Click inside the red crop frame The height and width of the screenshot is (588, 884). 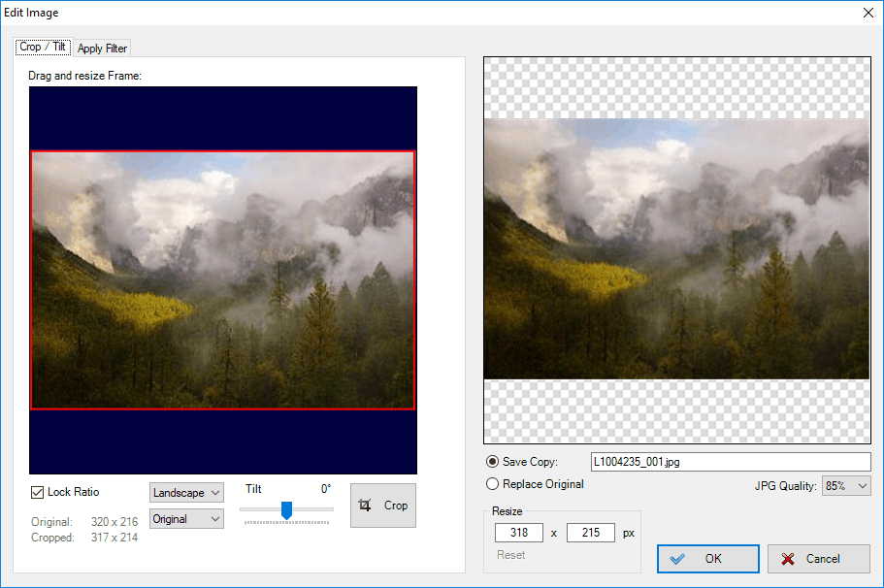coord(222,279)
